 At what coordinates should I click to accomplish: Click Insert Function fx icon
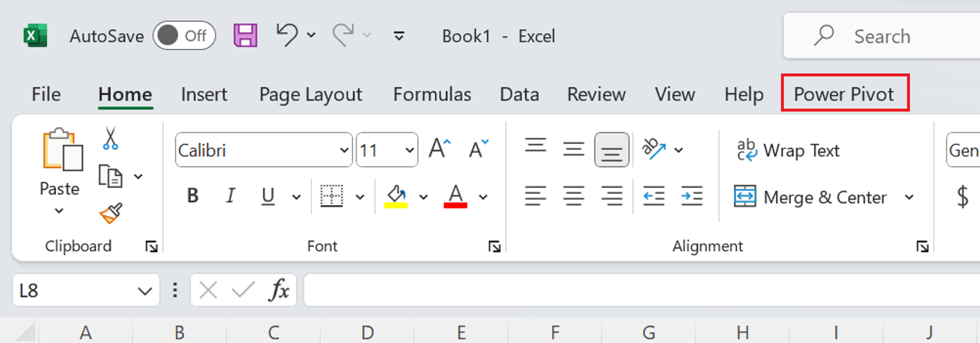coord(279,290)
